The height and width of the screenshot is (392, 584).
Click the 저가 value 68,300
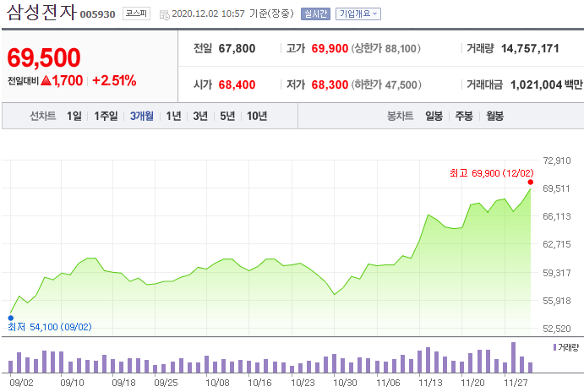330,84
